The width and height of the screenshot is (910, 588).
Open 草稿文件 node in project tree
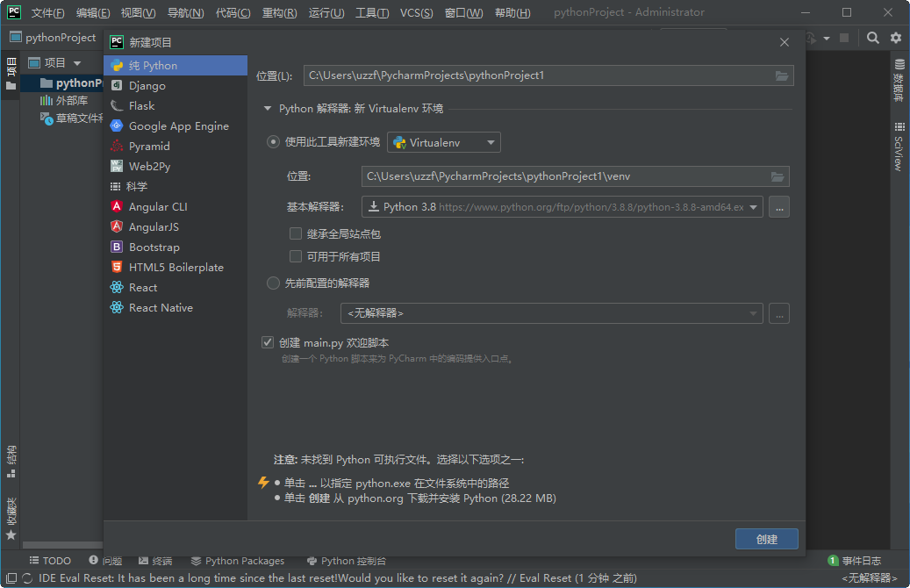[71, 118]
